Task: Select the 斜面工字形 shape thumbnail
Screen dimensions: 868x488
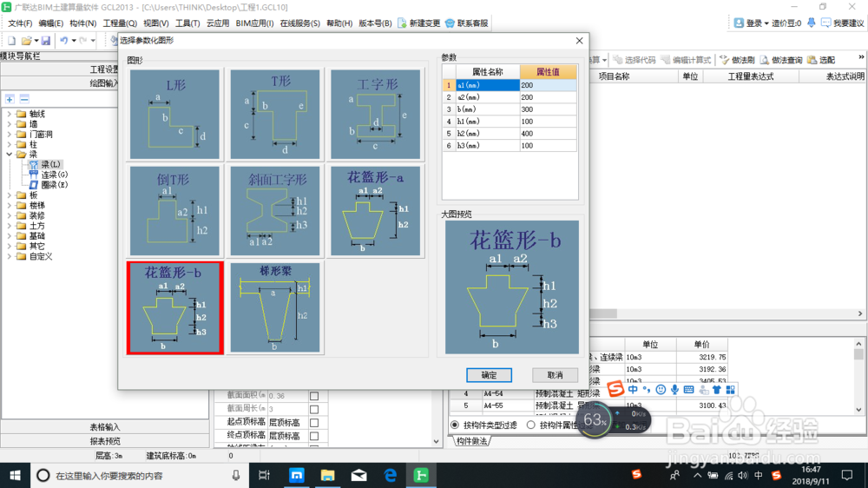Action: coord(275,211)
